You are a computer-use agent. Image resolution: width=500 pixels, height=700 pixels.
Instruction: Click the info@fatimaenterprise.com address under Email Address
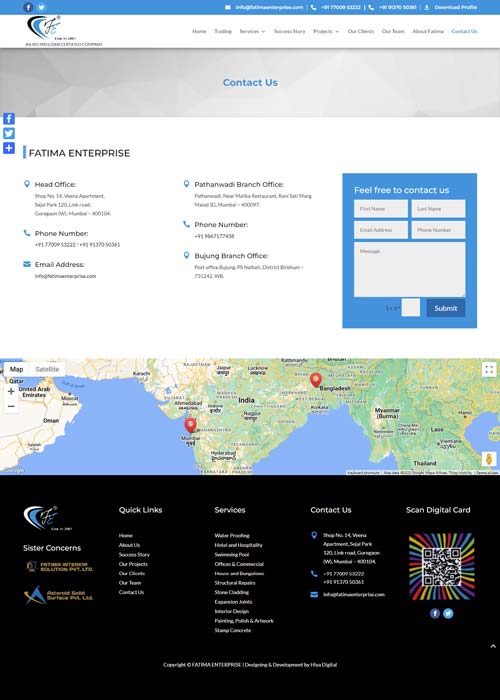pyautogui.click(x=66, y=276)
